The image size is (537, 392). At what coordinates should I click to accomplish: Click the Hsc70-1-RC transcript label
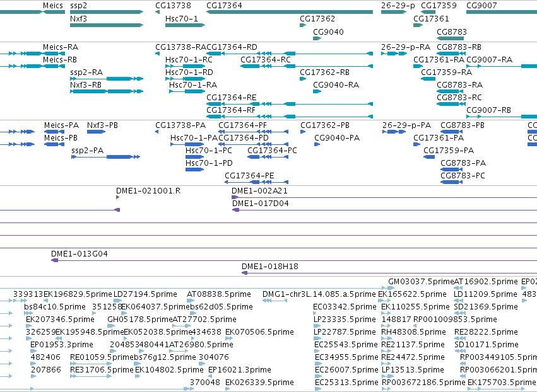coord(189,59)
